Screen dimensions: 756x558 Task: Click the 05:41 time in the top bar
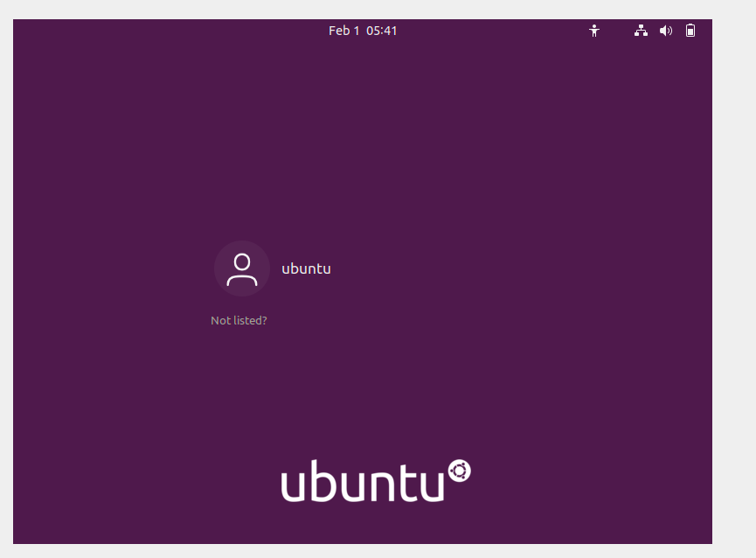[x=381, y=31]
